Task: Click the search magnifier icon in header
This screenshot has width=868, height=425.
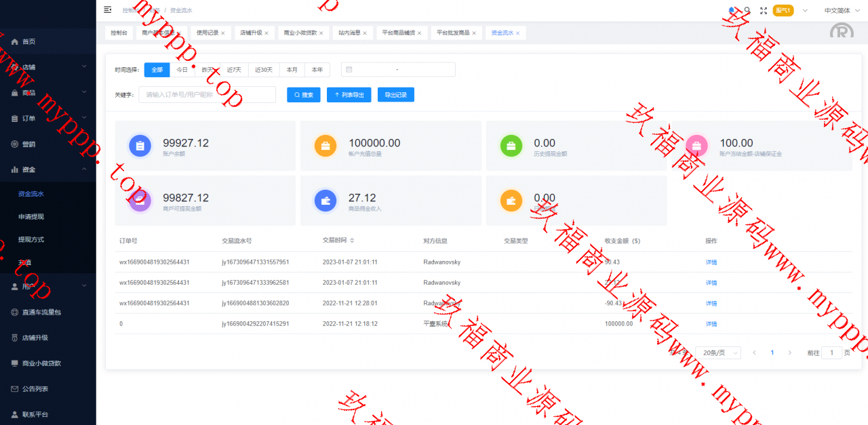Action: click(x=747, y=10)
